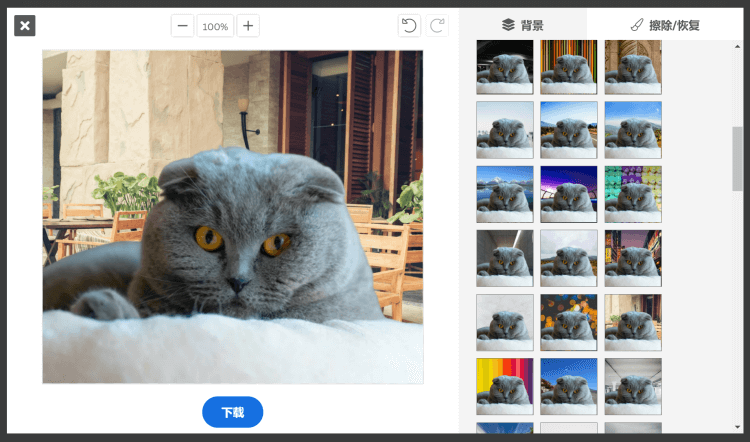Select the dark night background thumbnail
The width and height of the screenshot is (750, 442).
[505, 66]
